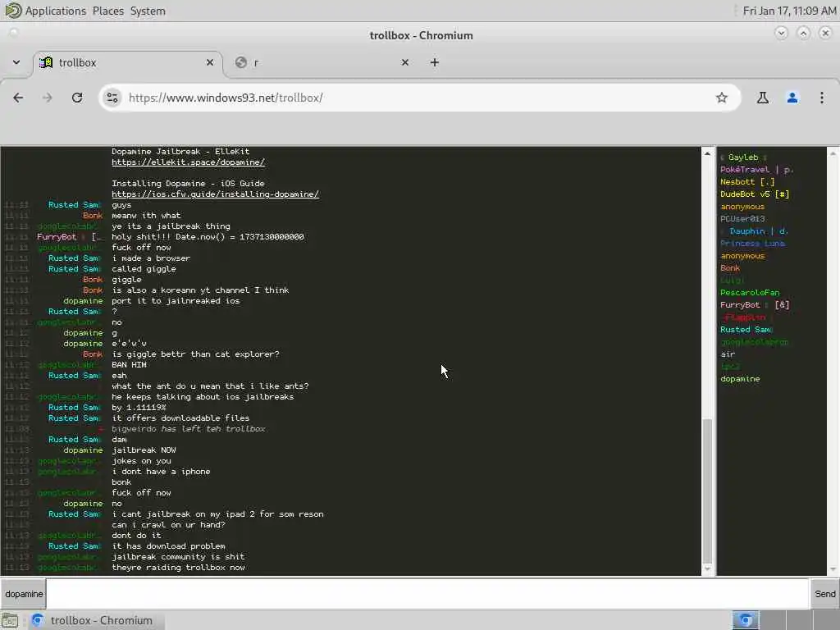Open Chromium three-dot menu
Image resolution: width=840 pixels, height=630 pixels.
822,98
